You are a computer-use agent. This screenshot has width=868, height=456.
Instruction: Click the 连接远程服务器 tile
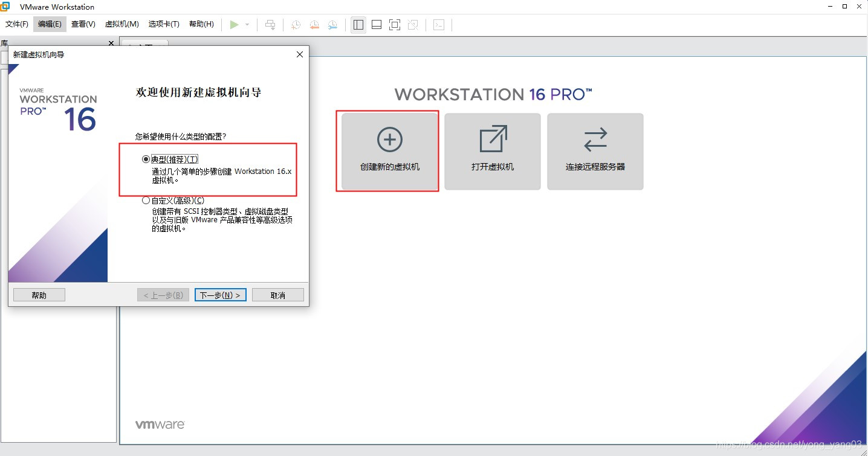click(x=595, y=152)
